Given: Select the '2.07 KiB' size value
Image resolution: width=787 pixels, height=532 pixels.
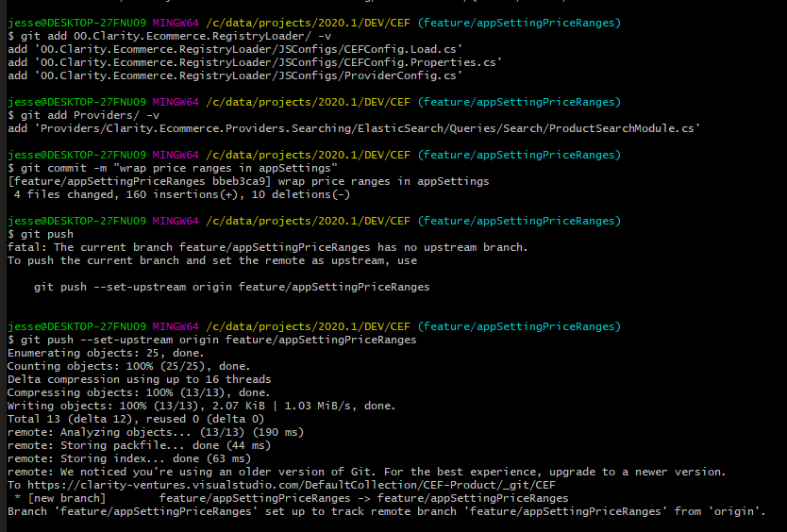Looking at the screenshot, I should pyautogui.click(x=239, y=406).
